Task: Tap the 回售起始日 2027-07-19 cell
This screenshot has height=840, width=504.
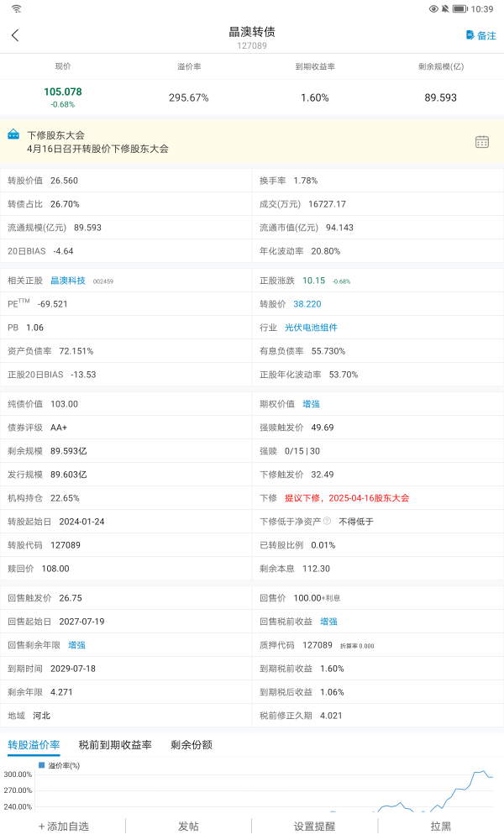Action: 126,622
